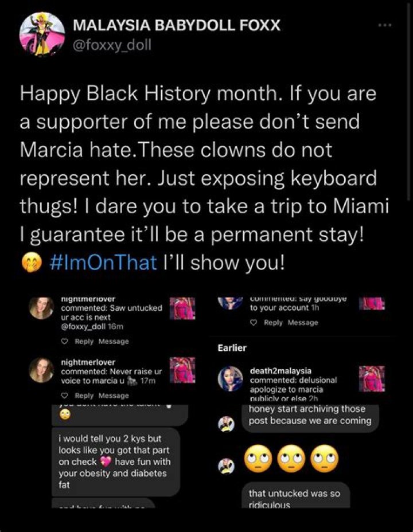The image size is (413, 532).
Task: Click the heart under "say goodbye to your account"
Action: (254, 323)
